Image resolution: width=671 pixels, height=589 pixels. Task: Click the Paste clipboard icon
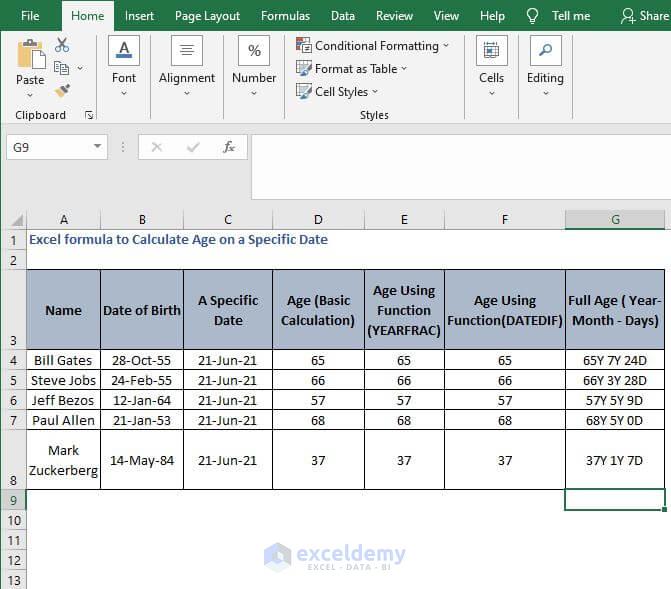31,54
